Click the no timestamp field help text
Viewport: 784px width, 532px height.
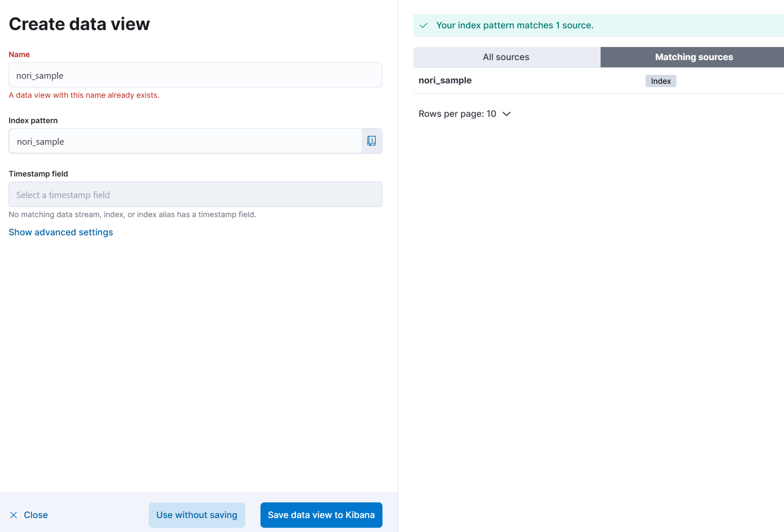(132, 215)
